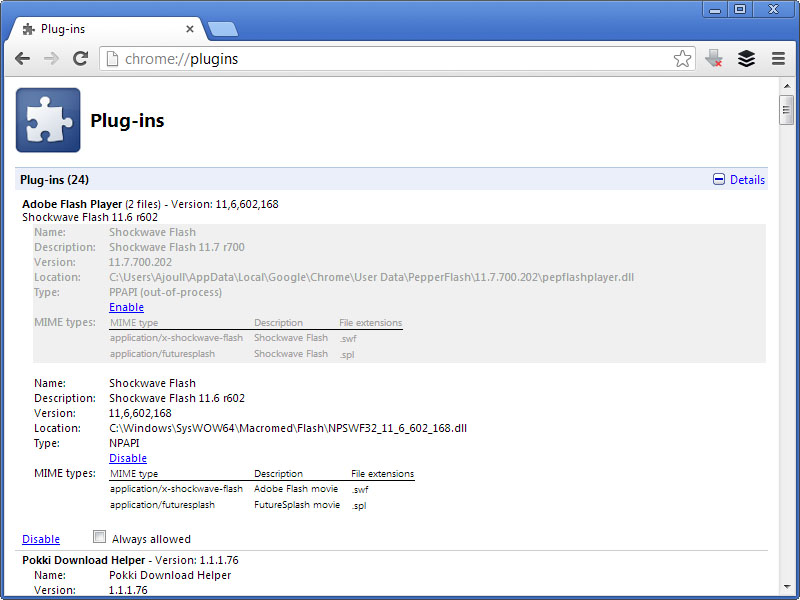Click the browser back arrow button
The image size is (800, 600).
(22, 59)
